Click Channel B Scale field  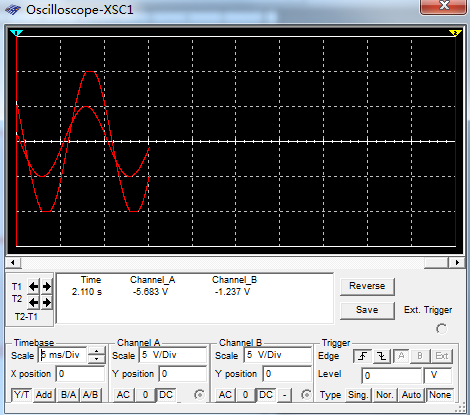coord(278,355)
